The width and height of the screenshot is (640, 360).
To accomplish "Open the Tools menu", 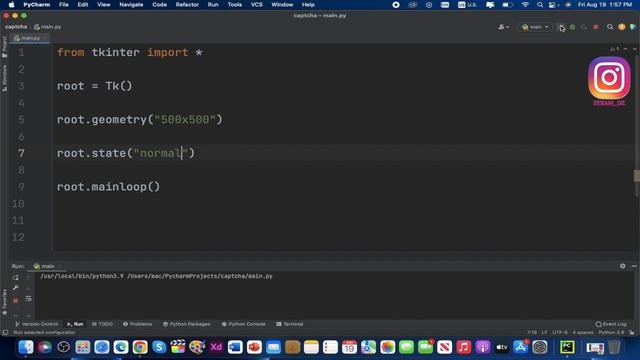I will point(235,4).
